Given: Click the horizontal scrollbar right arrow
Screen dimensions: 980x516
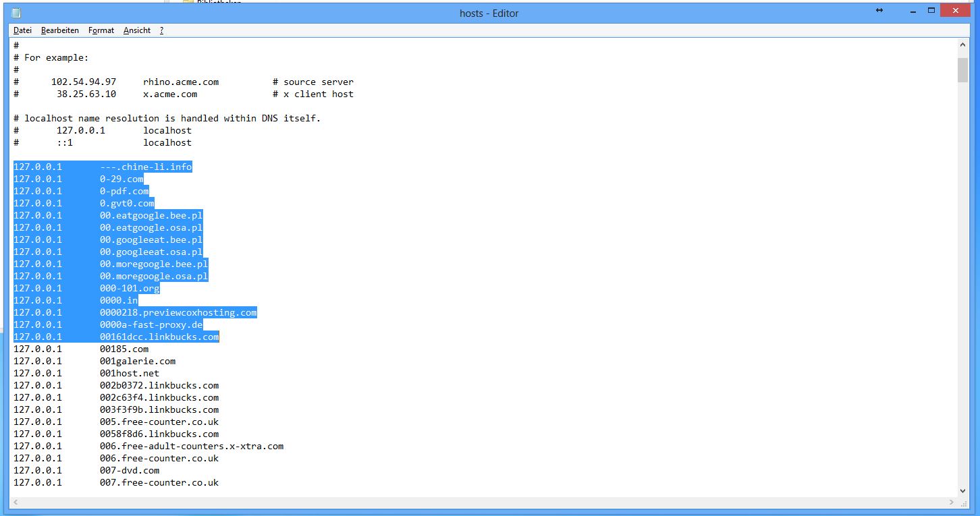Looking at the screenshot, I should pos(950,503).
